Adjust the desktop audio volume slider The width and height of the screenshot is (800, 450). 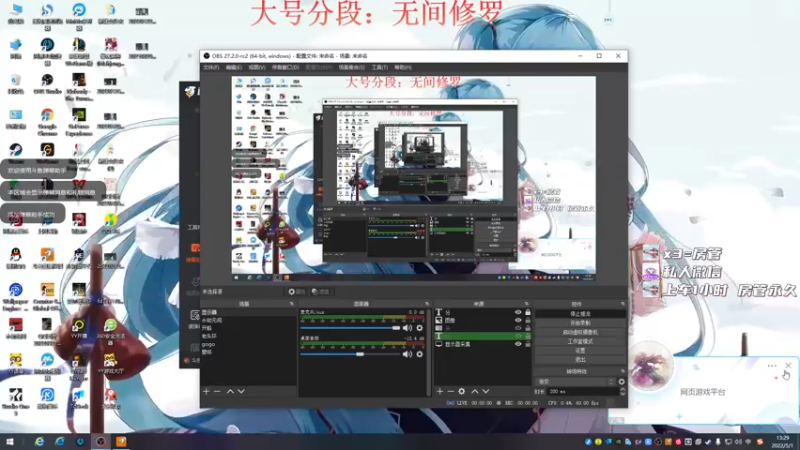coord(350,354)
